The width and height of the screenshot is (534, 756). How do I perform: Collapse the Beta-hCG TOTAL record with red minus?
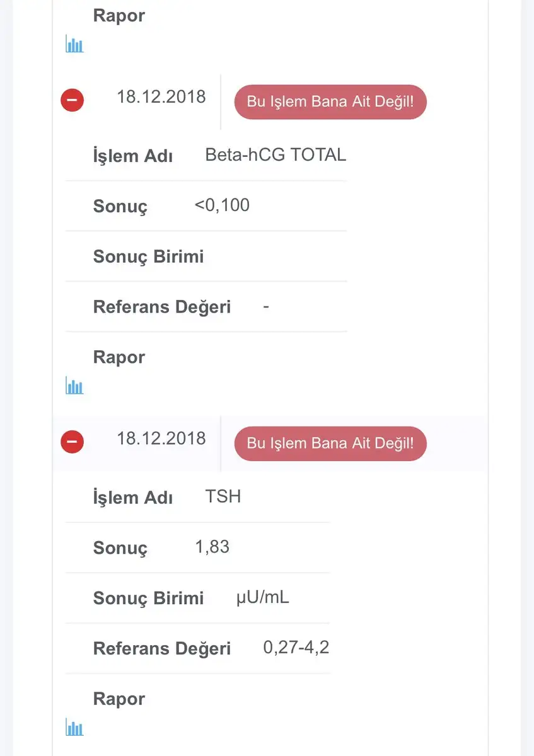point(73,100)
